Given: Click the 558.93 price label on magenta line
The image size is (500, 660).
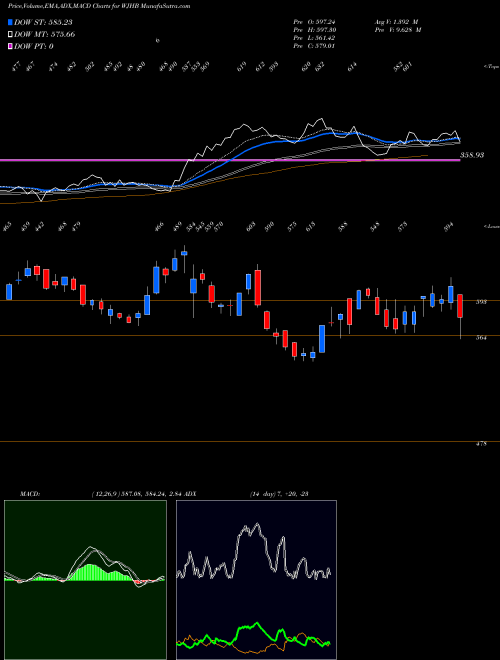Looking at the screenshot, I should 472,155.
